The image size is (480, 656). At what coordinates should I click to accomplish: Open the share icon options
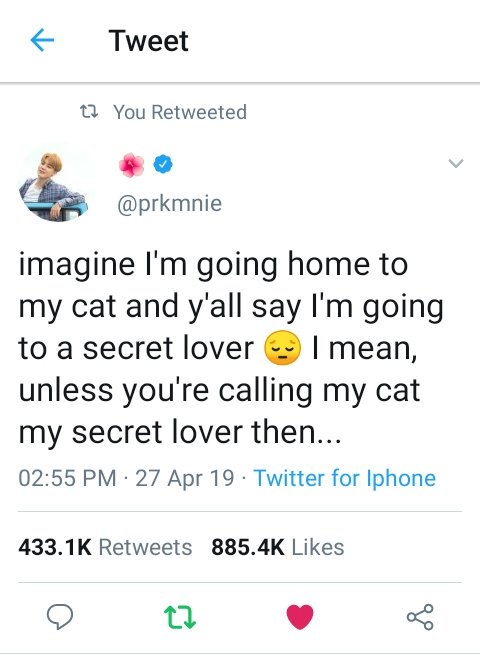[x=420, y=617]
